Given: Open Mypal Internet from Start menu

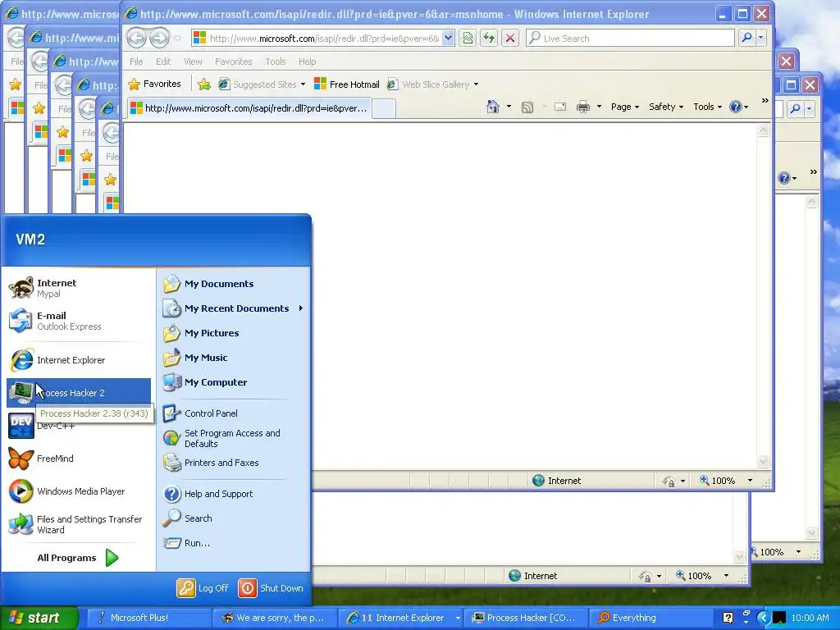Looking at the screenshot, I should pyautogui.click(x=78, y=288).
